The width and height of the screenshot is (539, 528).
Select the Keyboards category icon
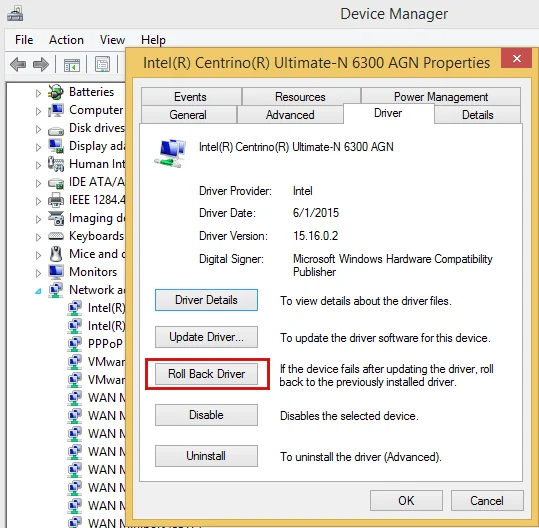(56, 236)
